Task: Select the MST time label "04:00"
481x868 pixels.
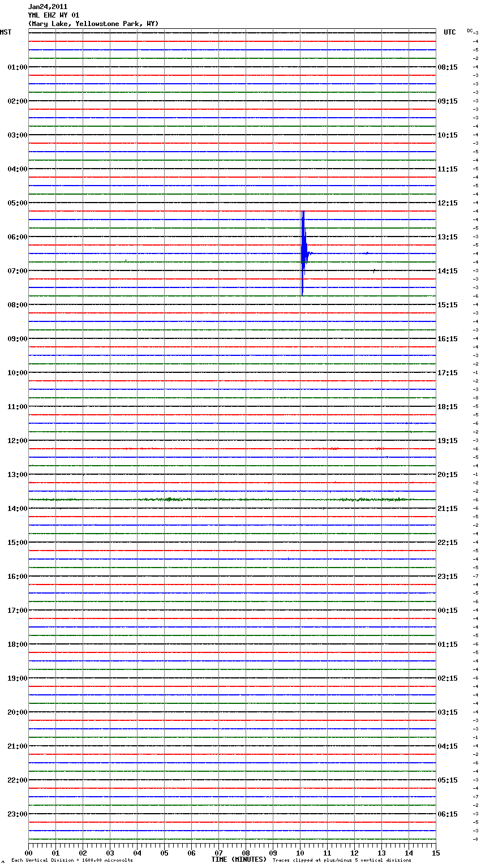Action: pos(18,169)
